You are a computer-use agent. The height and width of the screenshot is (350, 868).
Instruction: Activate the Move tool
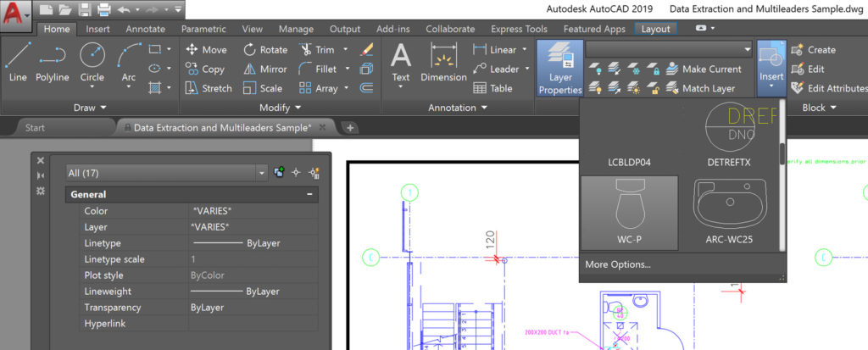pos(205,49)
